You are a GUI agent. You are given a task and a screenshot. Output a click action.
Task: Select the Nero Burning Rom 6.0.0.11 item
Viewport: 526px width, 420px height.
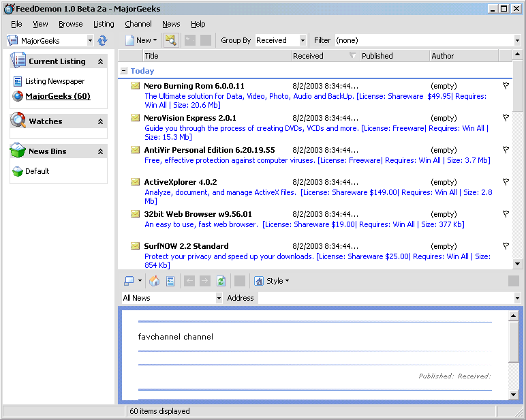coord(194,86)
